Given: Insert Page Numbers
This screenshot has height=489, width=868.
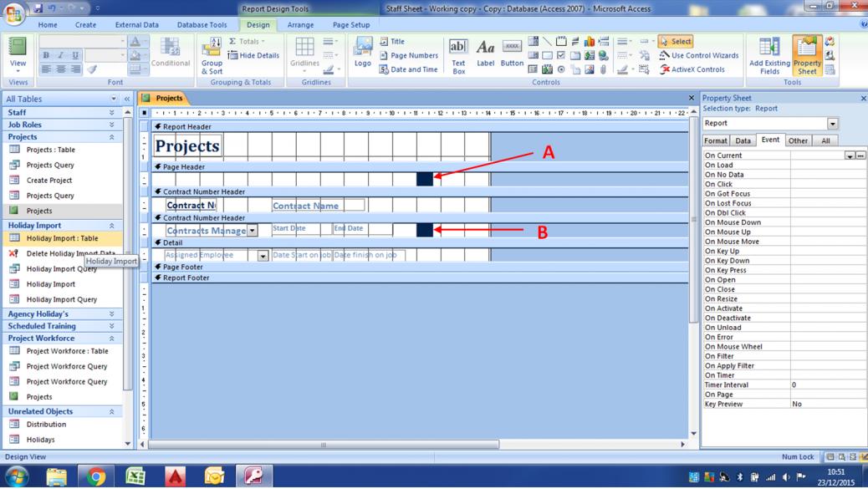Looking at the screenshot, I should (409, 55).
